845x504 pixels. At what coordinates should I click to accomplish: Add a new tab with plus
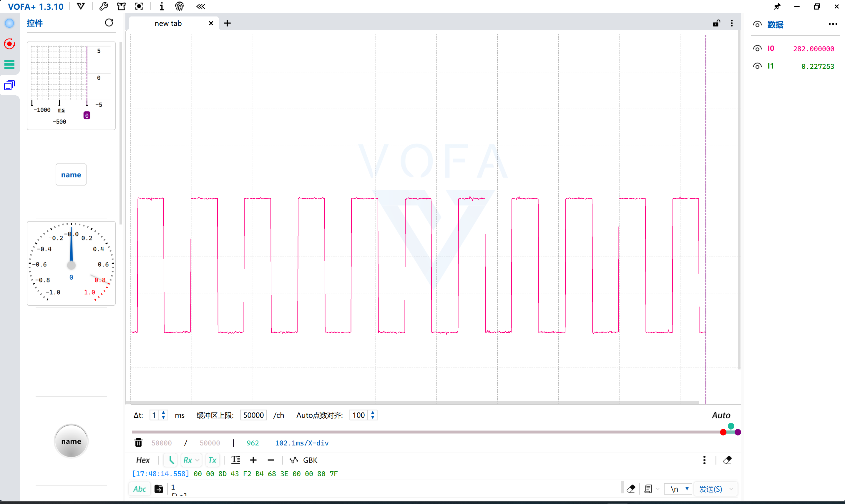[228, 23]
